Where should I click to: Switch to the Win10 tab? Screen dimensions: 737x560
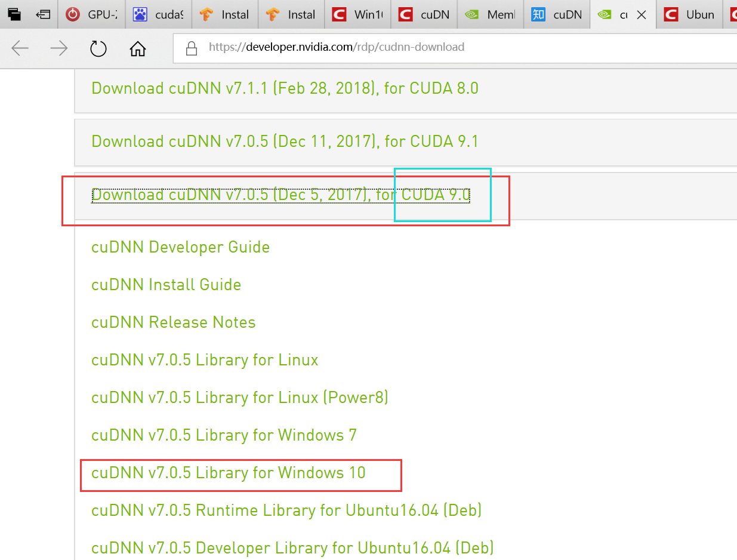(x=357, y=14)
